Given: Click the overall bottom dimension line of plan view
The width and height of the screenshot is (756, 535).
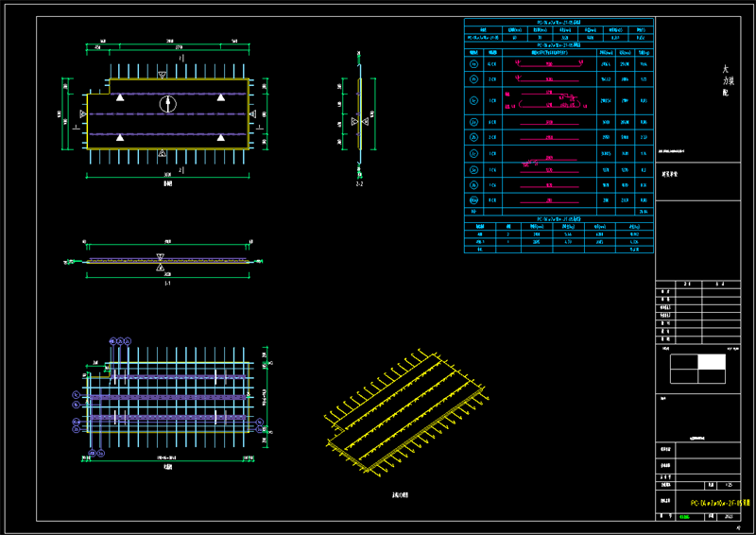Looking at the screenshot, I should click(168, 177).
